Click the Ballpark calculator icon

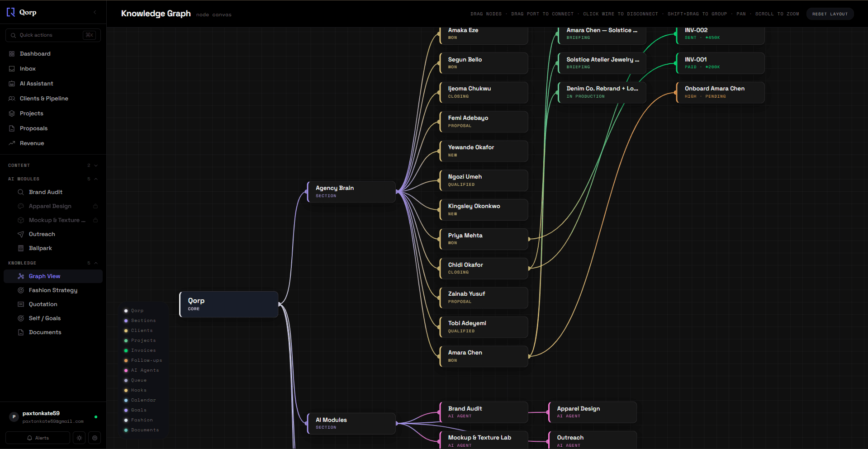click(21, 248)
